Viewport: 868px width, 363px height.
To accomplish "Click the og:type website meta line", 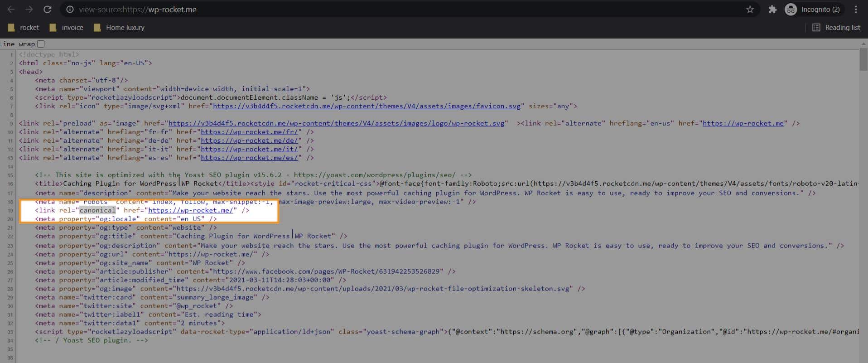I will (126, 227).
